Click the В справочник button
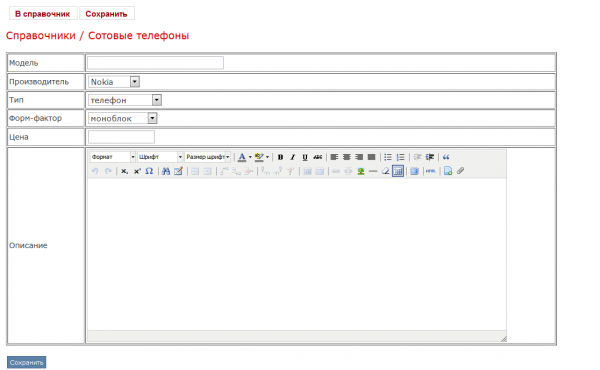Image resolution: width=600 pixels, height=370 pixels. pos(42,14)
